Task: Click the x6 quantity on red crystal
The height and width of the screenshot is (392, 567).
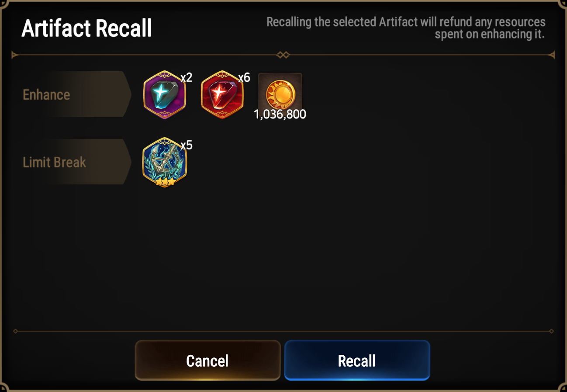Action: click(x=244, y=78)
